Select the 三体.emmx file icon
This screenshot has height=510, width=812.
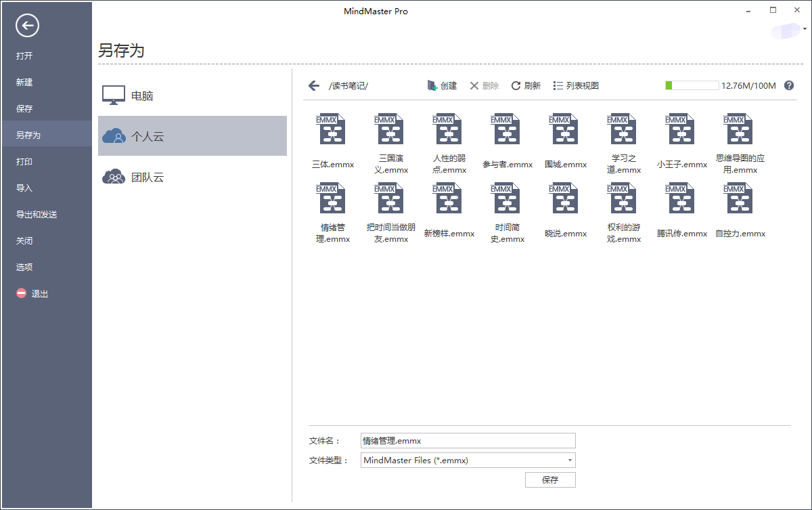pyautogui.click(x=330, y=129)
